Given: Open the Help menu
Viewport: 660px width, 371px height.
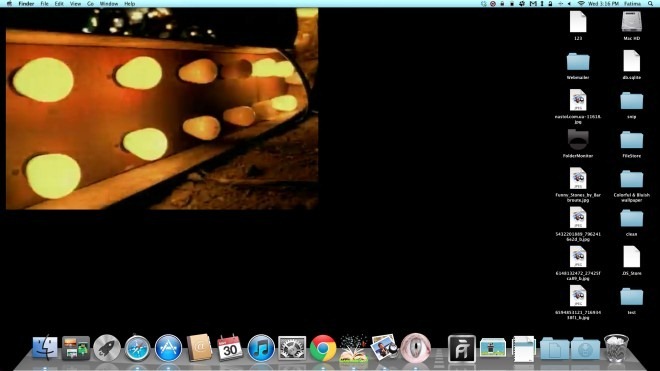Looking at the screenshot, I should tap(129, 3).
